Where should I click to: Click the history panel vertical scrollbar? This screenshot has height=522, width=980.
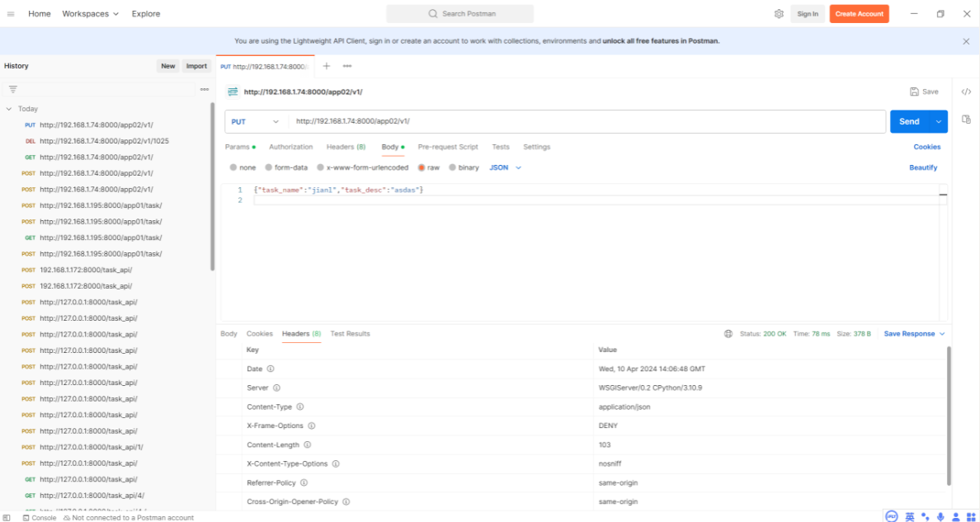(213, 186)
